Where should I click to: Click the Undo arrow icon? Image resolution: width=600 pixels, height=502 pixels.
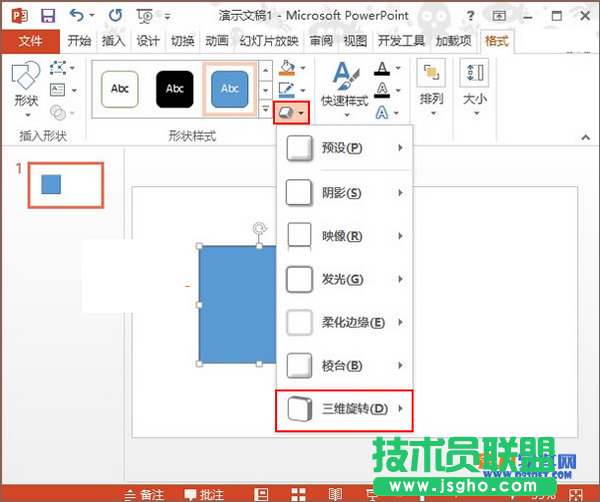(76, 15)
